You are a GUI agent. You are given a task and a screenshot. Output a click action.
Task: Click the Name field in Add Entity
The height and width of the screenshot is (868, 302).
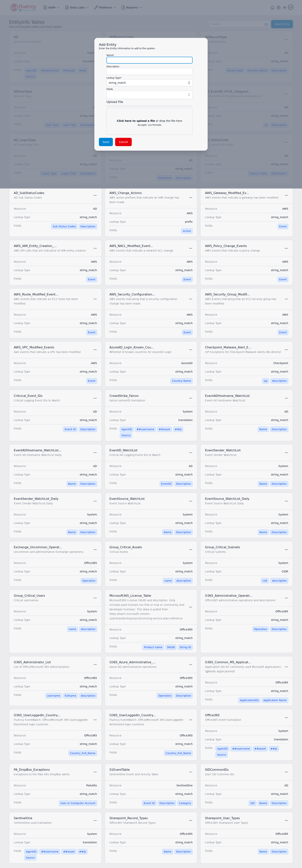click(x=149, y=60)
